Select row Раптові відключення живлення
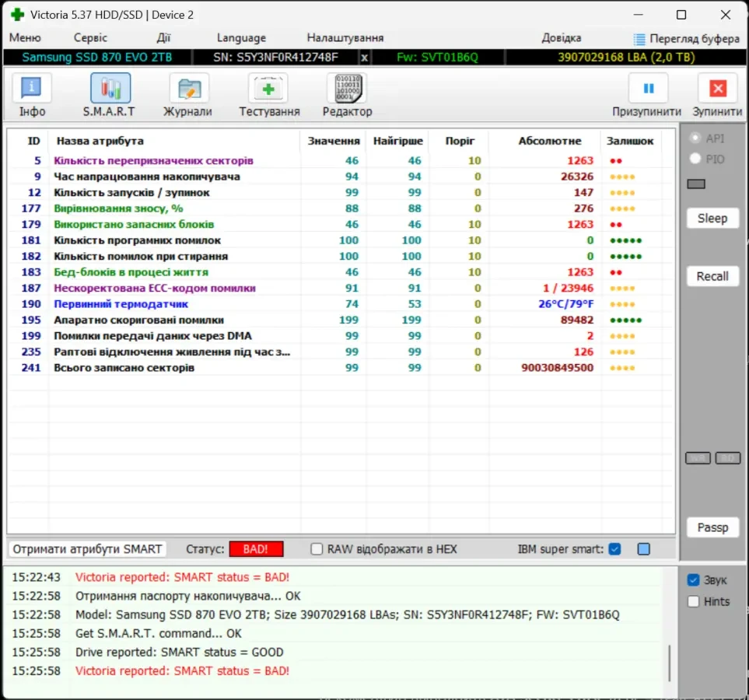The height and width of the screenshot is (700, 749). [x=341, y=352]
